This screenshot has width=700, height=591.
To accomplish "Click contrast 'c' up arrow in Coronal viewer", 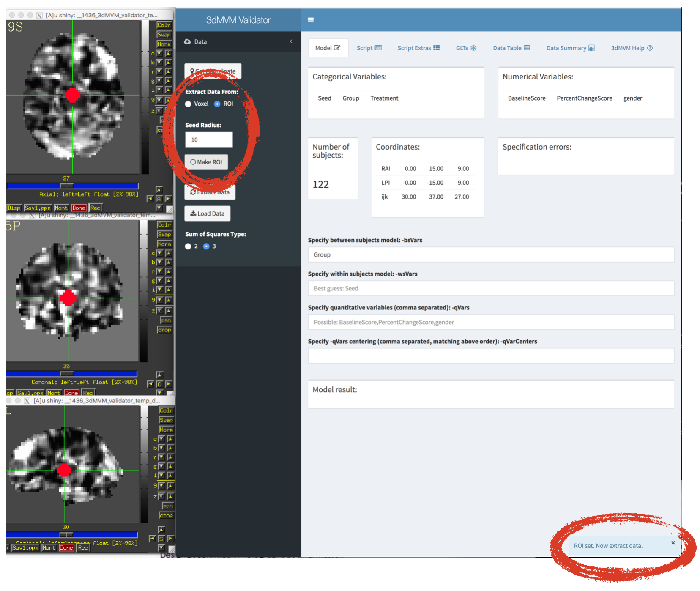I will point(169,253).
